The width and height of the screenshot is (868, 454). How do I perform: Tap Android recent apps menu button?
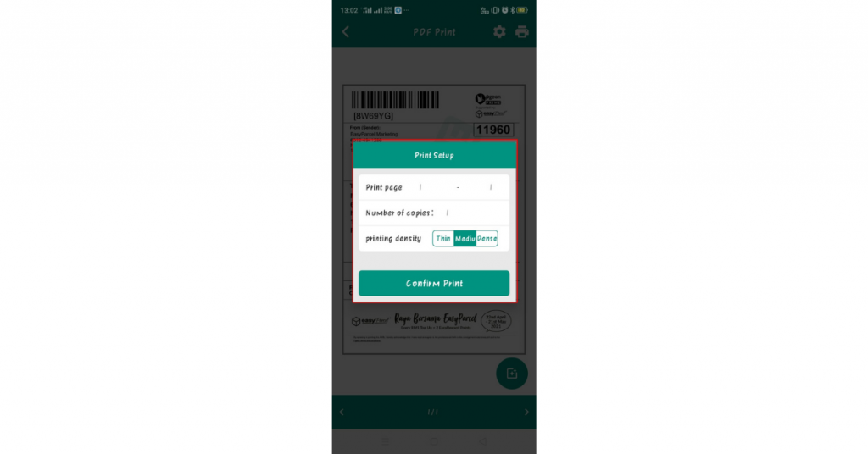point(386,442)
